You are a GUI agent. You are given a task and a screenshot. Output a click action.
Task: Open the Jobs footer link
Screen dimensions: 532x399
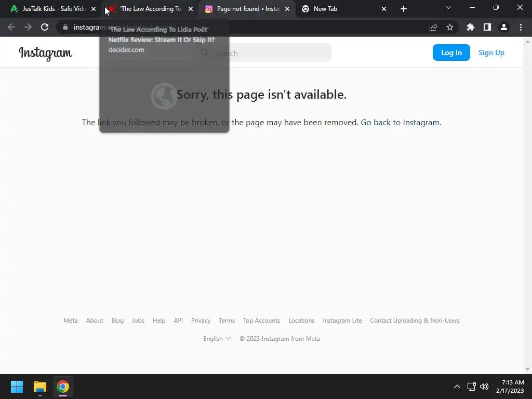point(138,321)
